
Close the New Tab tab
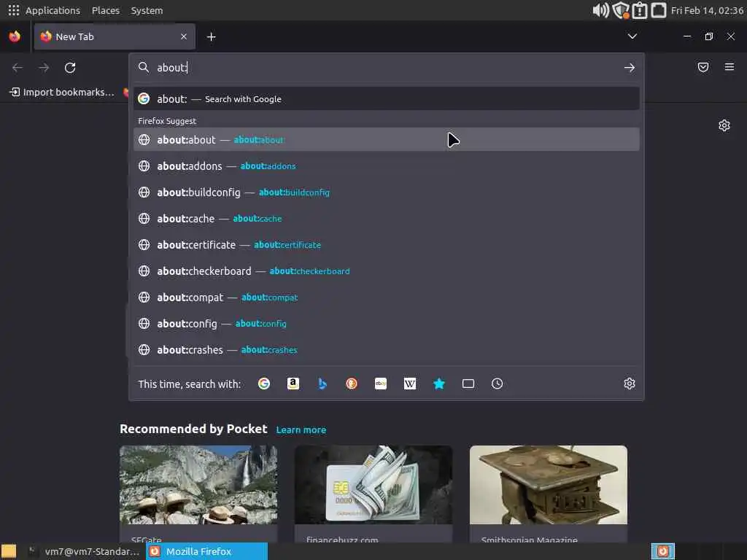183,36
